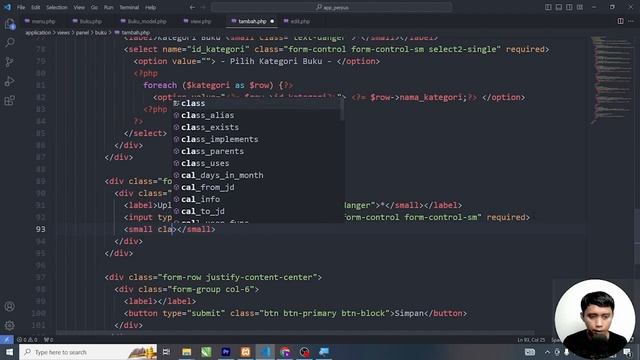640x360 pixels.
Task: Click the 'panel' breadcrumb segment
Action: coord(82,33)
